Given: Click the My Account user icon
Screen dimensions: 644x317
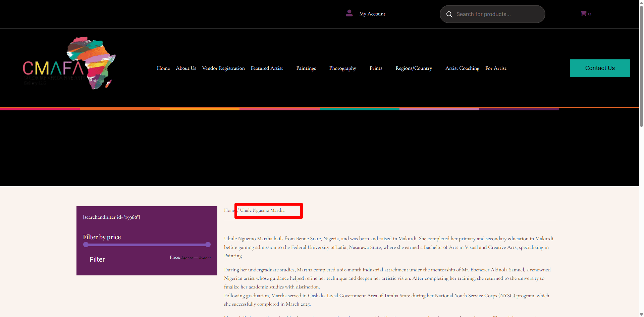Looking at the screenshot, I should pyautogui.click(x=349, y=13).
